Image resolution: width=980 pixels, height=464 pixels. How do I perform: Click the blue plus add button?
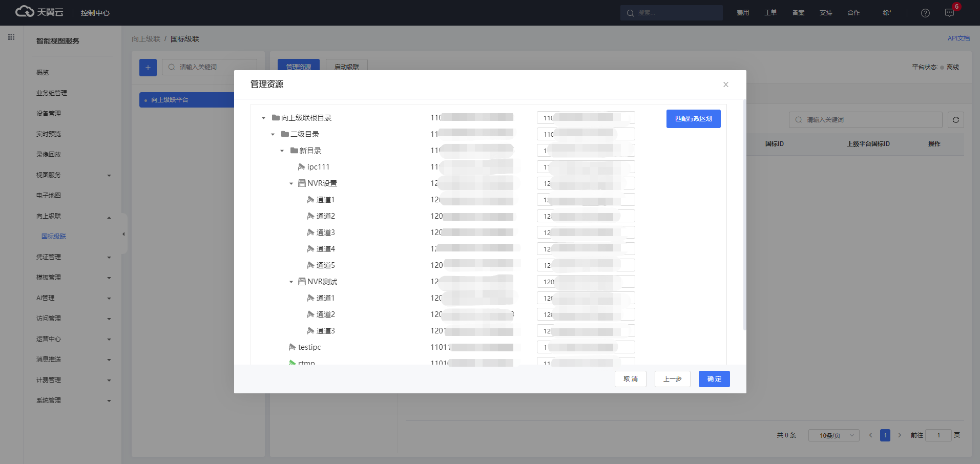148,67
